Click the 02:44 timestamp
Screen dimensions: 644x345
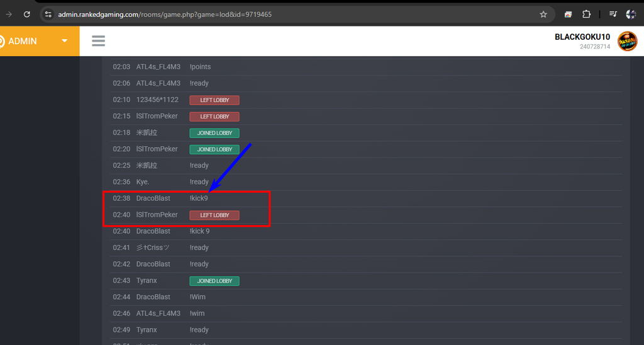(121, 297)
